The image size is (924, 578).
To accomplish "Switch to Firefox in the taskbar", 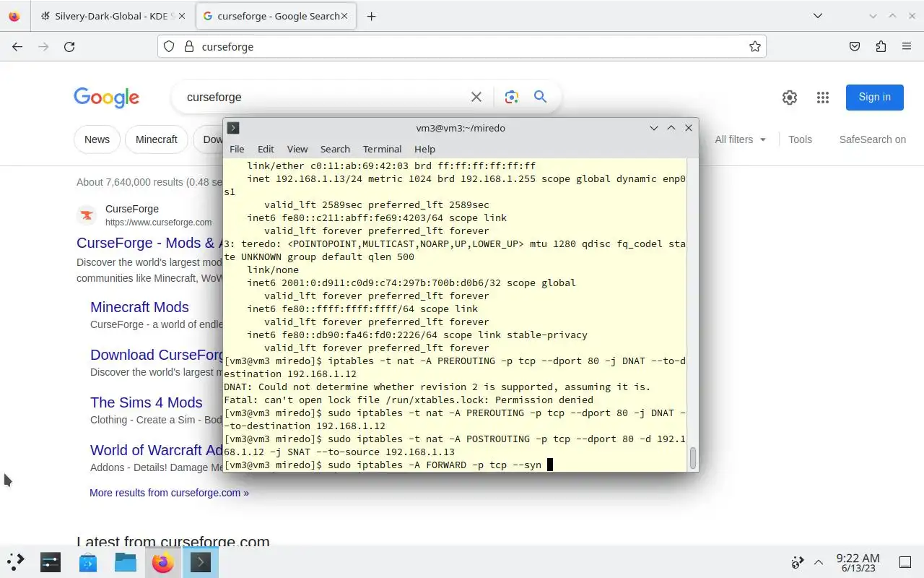I will coord(163,562).
